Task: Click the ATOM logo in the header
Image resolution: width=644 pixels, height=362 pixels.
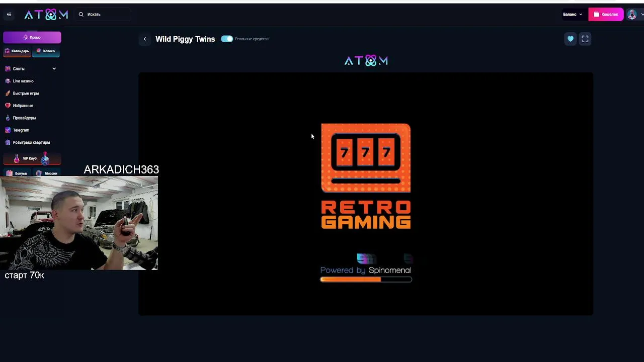Action: click(x=46, y=15)
